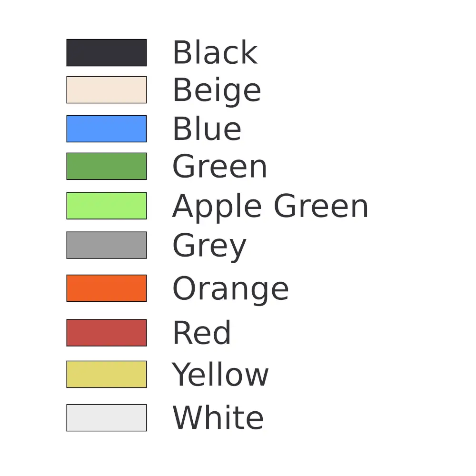Click the Black color swatch
476x476 pixels.
(107, 52)
